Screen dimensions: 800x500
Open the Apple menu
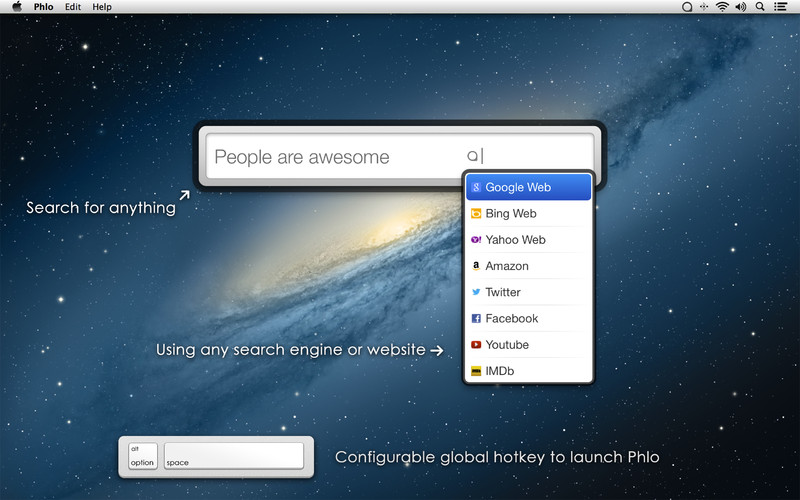pyautogui.click(x=17, y=7)
